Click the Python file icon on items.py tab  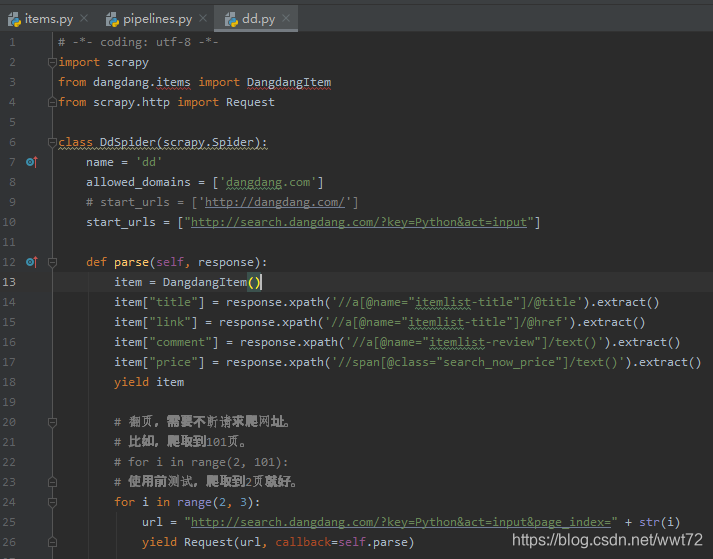[15, 19]
